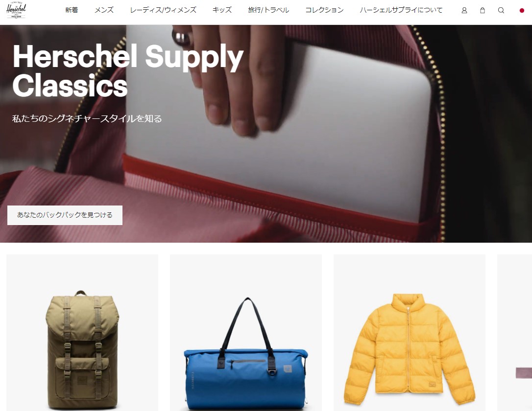This screenshot has height=411, width=532.
Task: Select the olive backpack product thumbnail
Action: tap(82, 333)
